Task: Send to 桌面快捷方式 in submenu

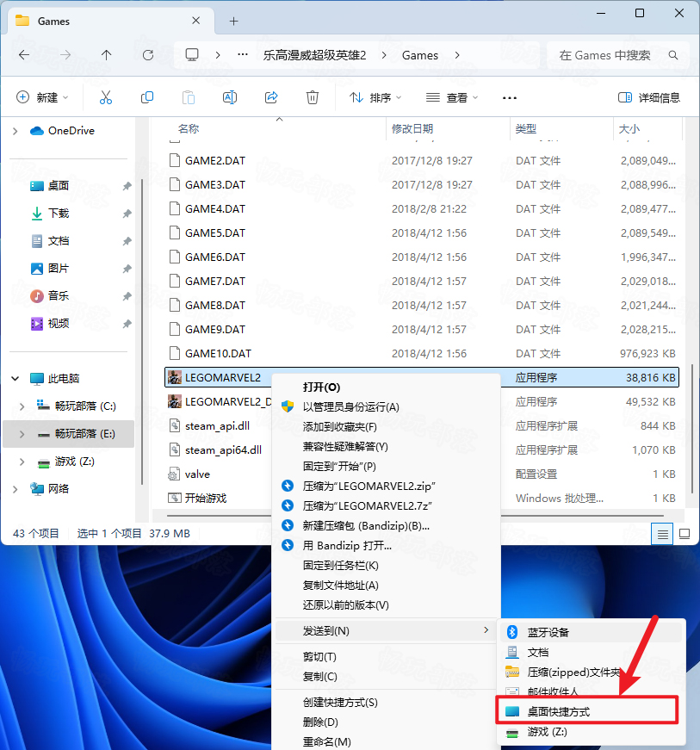Action: pyautogui.click(x=587, y=711)
